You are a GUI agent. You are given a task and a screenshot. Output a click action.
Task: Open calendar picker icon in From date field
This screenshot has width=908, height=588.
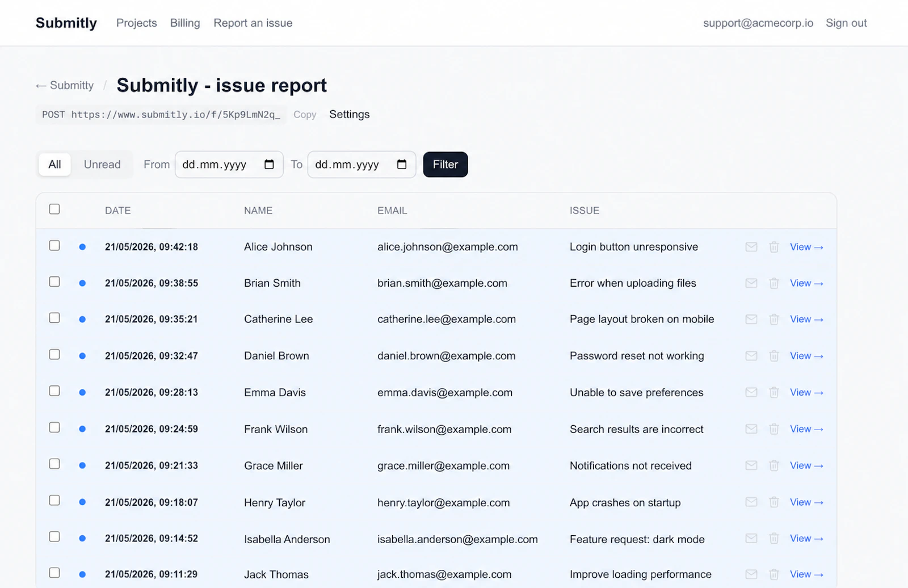click(x=269, y=165)
